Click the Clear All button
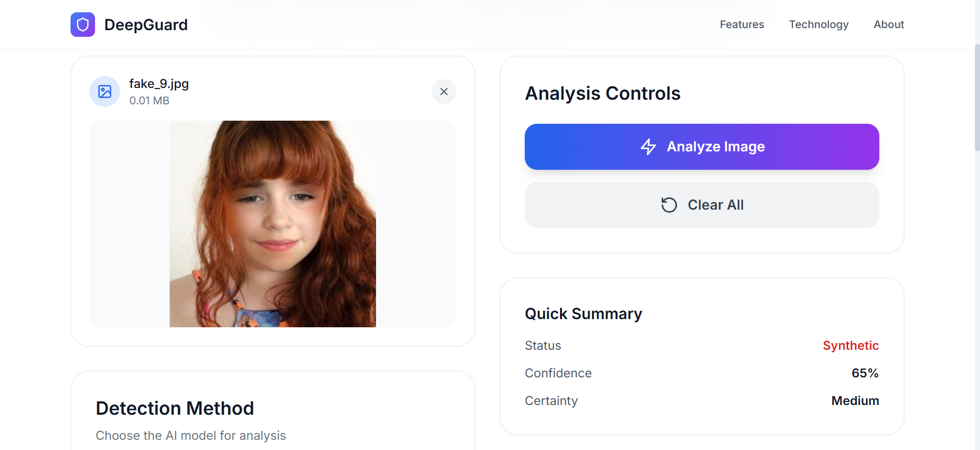This screenshot has height=450, width=980. (702, 205)
